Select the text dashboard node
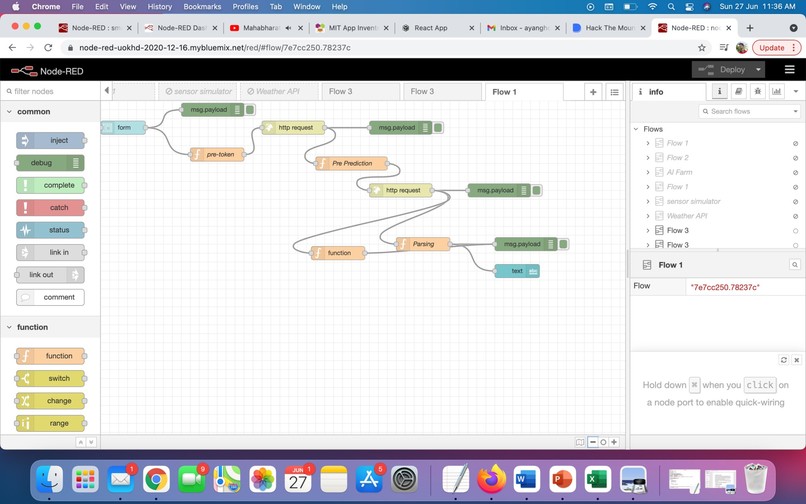 click(x=517, y=271)
